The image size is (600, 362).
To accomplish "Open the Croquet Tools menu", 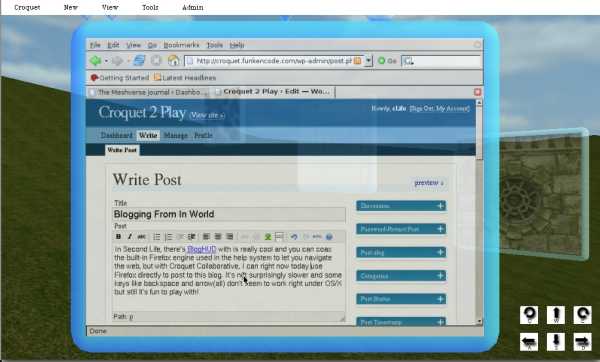I will coord(150,7).
